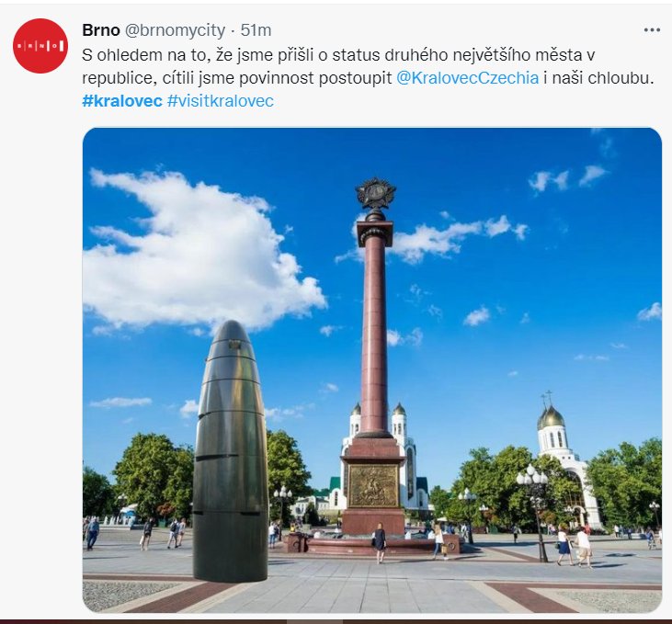Visit the @brnomycity handle
Screen dimensions: 672x624
175,30
